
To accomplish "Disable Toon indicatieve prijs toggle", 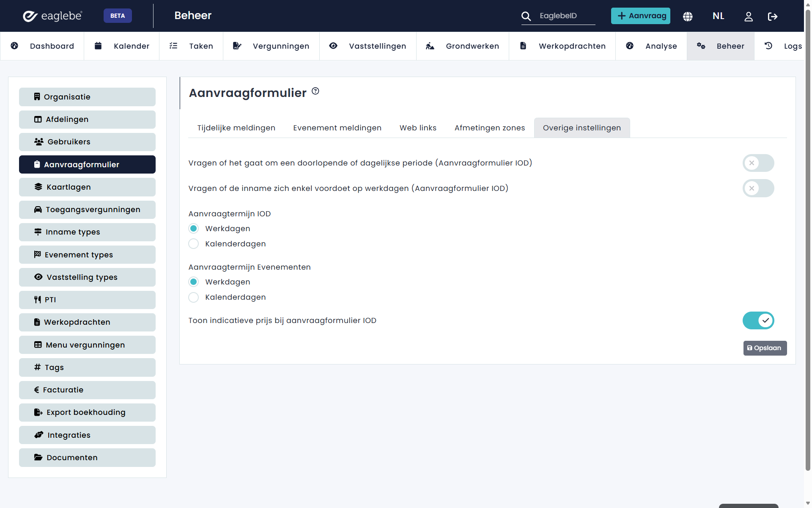I will coord(758,320).
